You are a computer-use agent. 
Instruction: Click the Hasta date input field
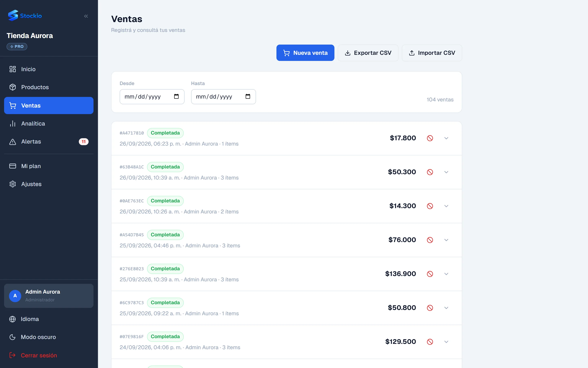(223, 97)
